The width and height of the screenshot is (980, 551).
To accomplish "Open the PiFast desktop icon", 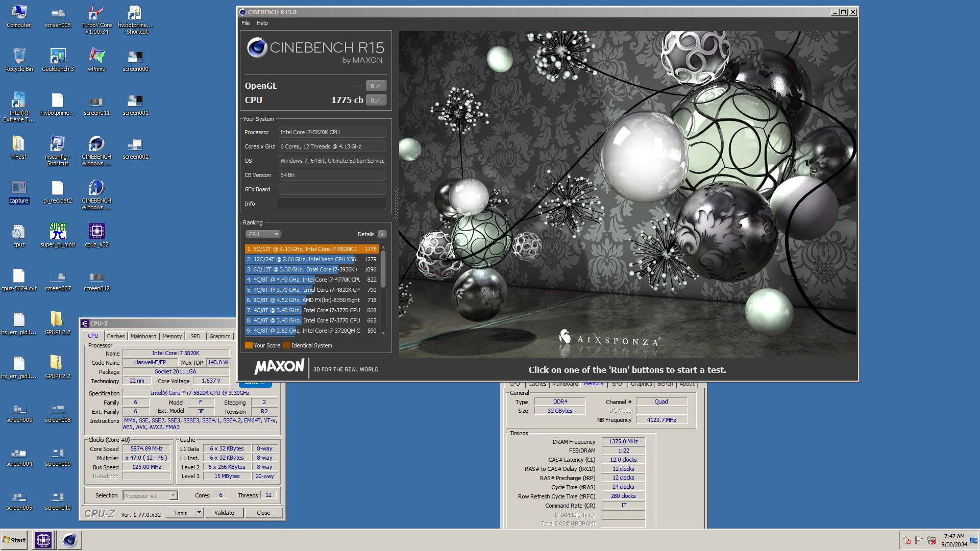I will point(19,148).
